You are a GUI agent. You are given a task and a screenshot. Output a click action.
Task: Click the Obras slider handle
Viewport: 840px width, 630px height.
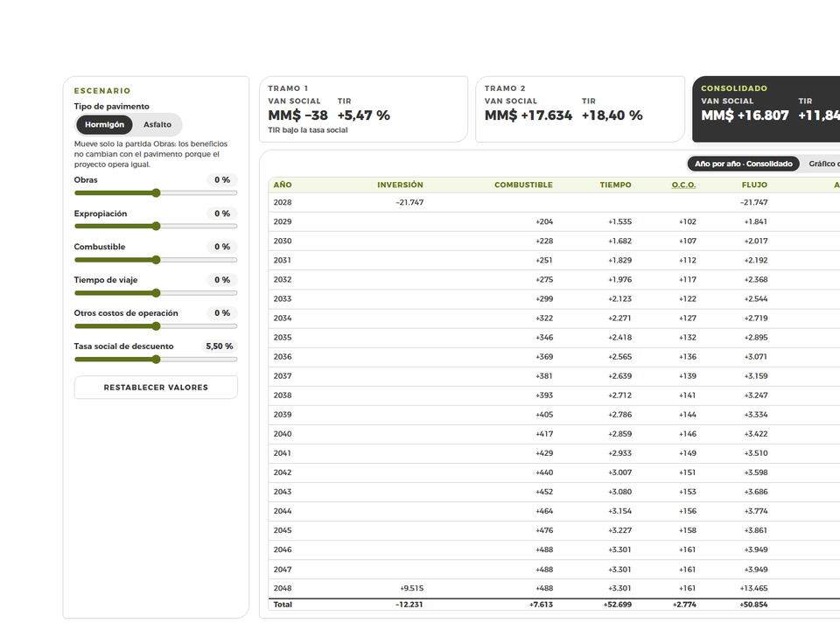(156, 192)
